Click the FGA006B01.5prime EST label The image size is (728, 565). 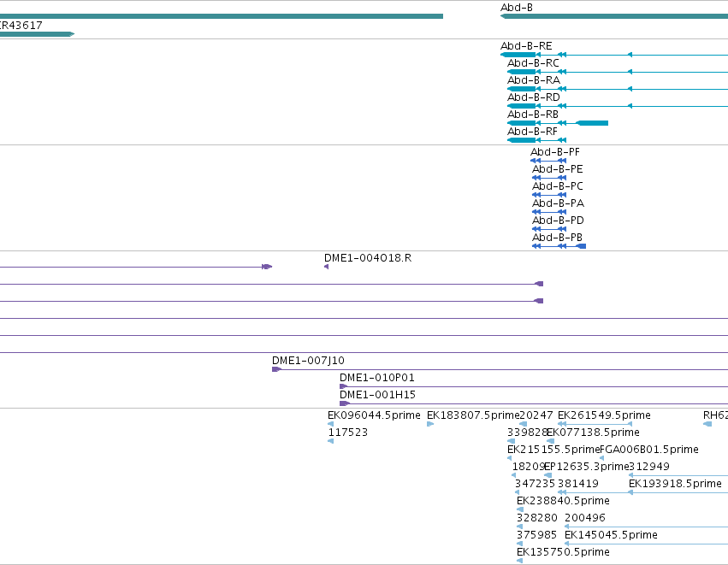(x=649, y=450)
